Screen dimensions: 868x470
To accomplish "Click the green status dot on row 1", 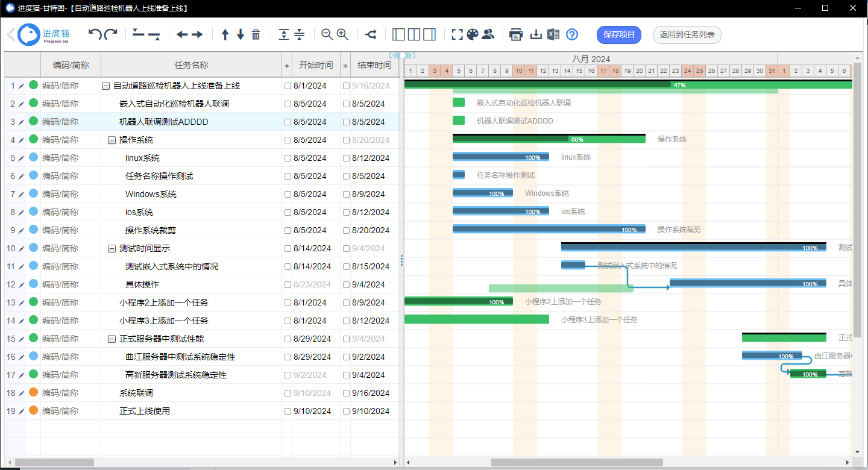I will click(34, 85).
